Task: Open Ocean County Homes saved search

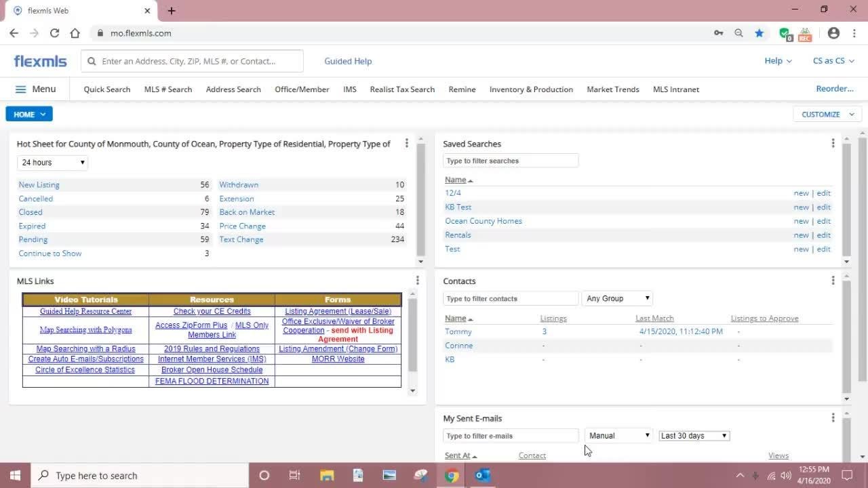Action: tap(484, 221)
